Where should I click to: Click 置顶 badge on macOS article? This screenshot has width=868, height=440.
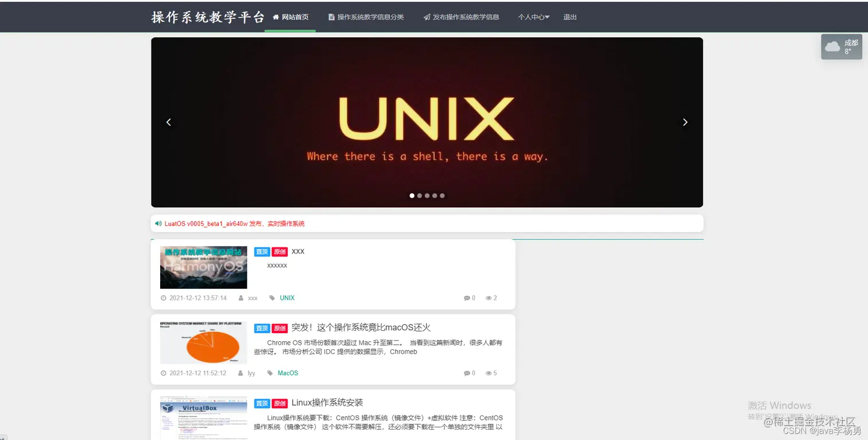[262, 328]
